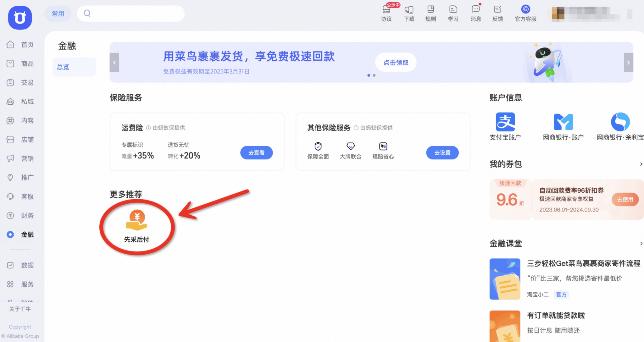Click info icon next to 运费险

(x=148, y=128)
